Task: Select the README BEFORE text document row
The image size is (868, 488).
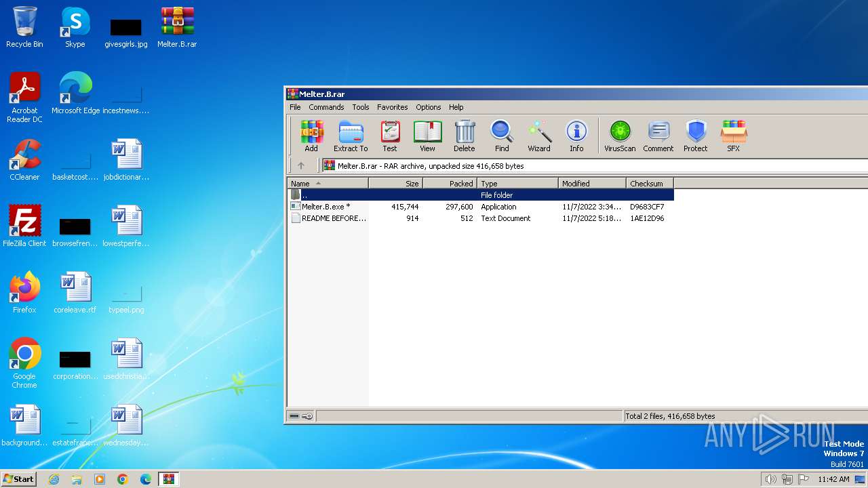Action: click(481, 218)
